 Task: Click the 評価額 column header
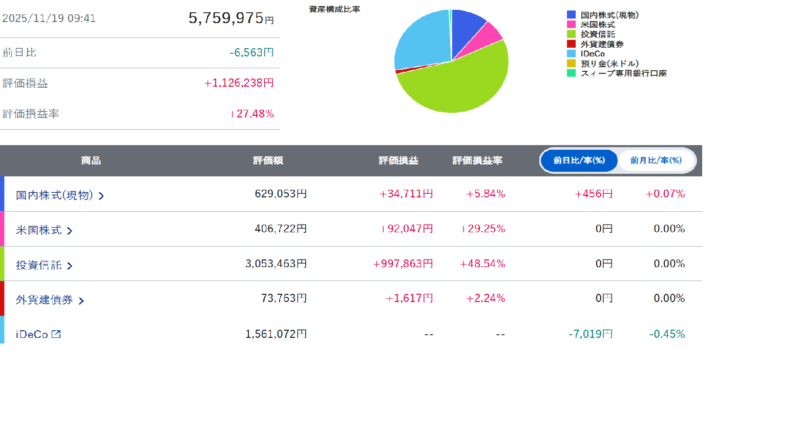[x=271, y=161]
